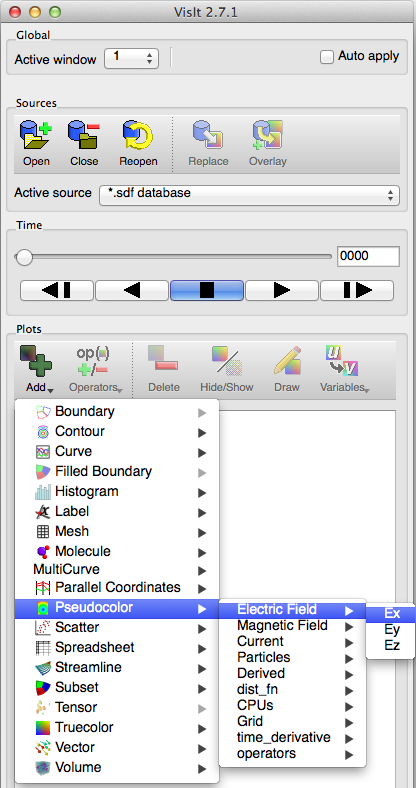Expand the Magnetic Field submenu
The image size is (416, 788).
[x=293, y=626]
